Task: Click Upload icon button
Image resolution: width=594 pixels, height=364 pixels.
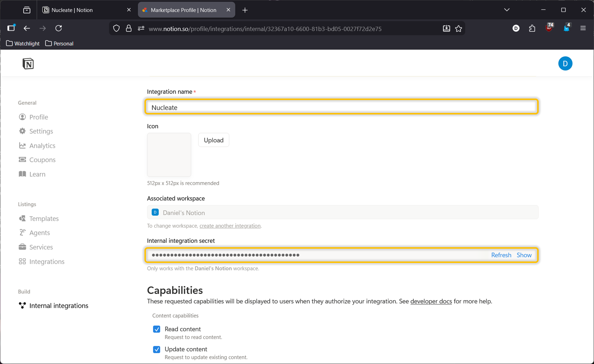Action: point(213,140)
